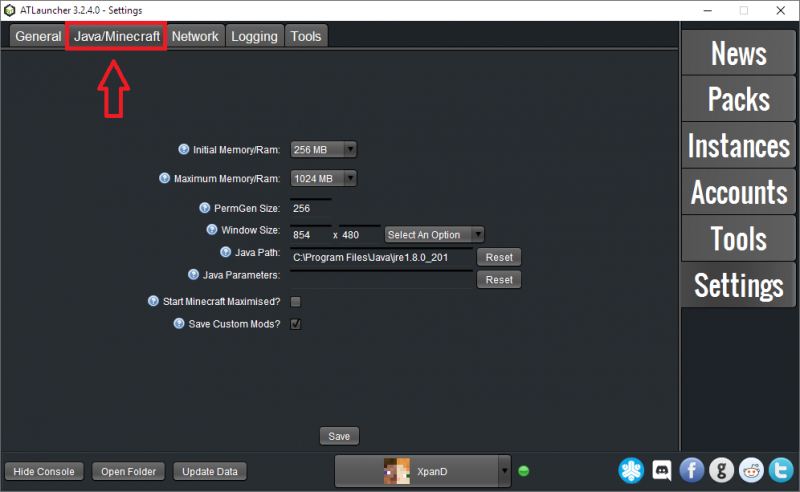800x492 pixels.
Task: Click the PermGen Size field
Action: click(x=311, y=208)
